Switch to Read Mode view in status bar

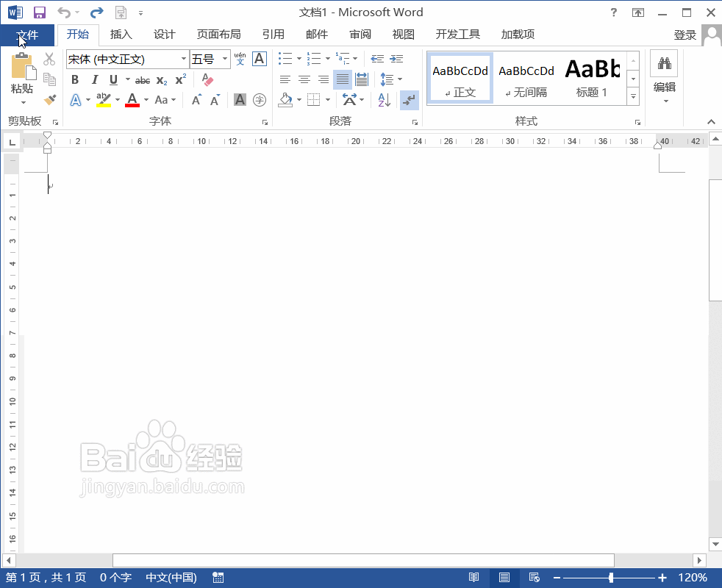(473, 578)
